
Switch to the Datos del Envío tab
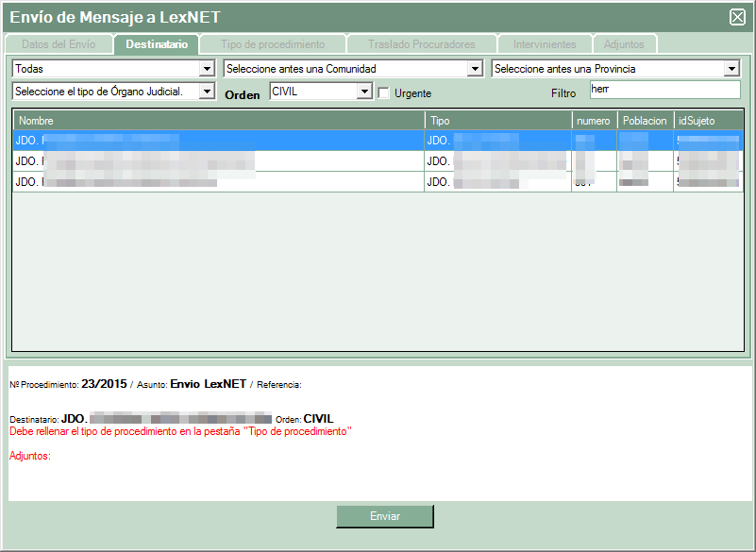(x=58, y=44)
